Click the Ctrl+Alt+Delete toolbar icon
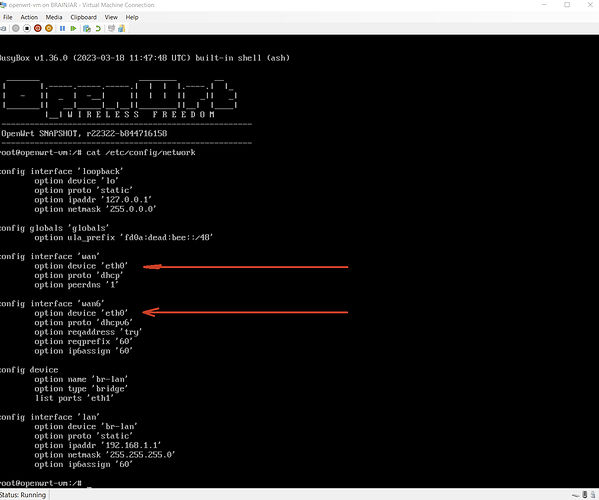The image size is (599, 500). [3, 28]
